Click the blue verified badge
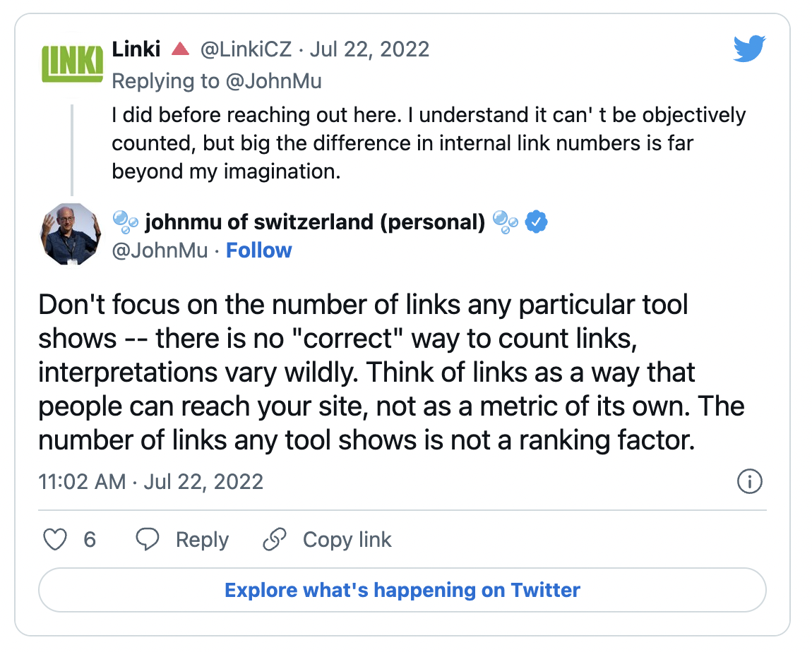This screenshot has height=652, width=812. tap(537, 222)
